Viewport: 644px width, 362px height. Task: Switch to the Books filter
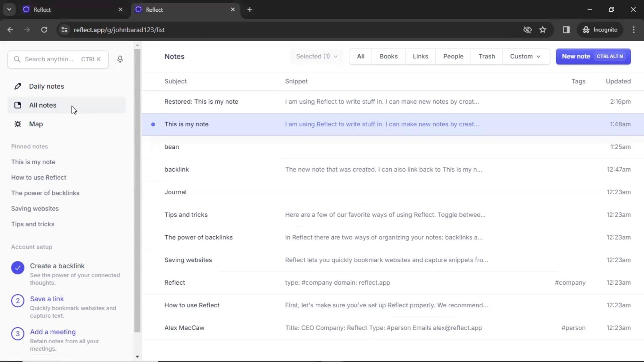coord(388,57)
